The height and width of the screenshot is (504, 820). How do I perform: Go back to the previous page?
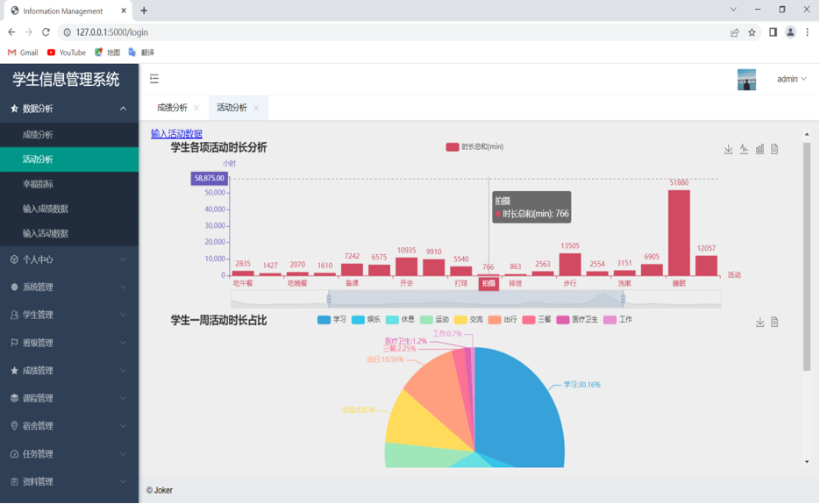[x=11, y=32]
